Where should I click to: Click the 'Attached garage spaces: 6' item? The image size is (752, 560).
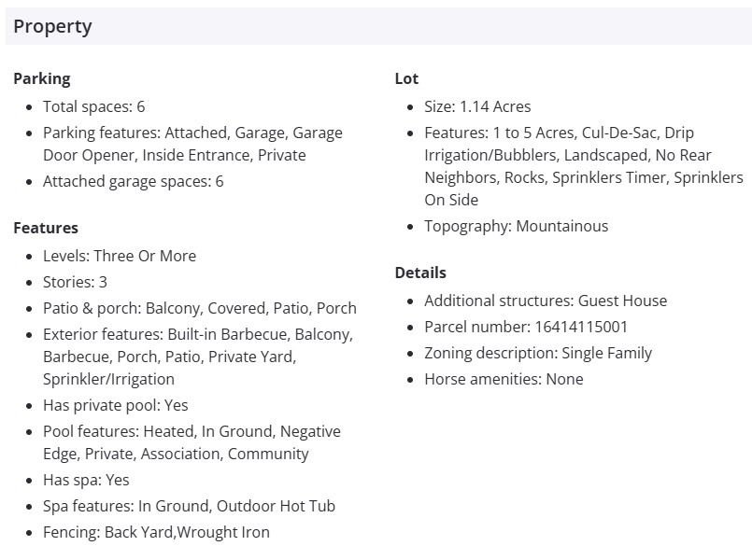[x=134, y=181]
